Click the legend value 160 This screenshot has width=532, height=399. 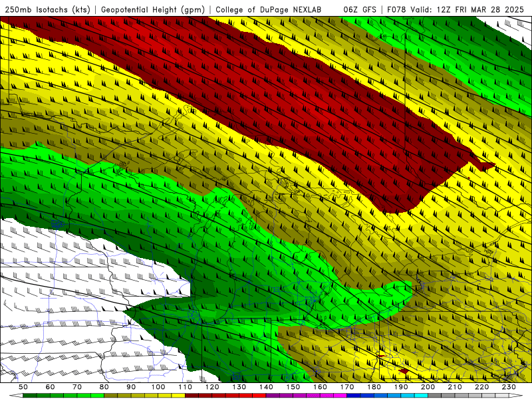point(320,387)
